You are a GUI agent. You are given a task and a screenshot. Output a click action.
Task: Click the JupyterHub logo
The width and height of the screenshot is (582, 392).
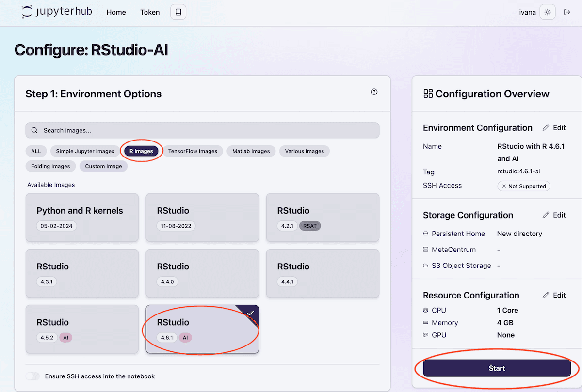click(57, 12)
